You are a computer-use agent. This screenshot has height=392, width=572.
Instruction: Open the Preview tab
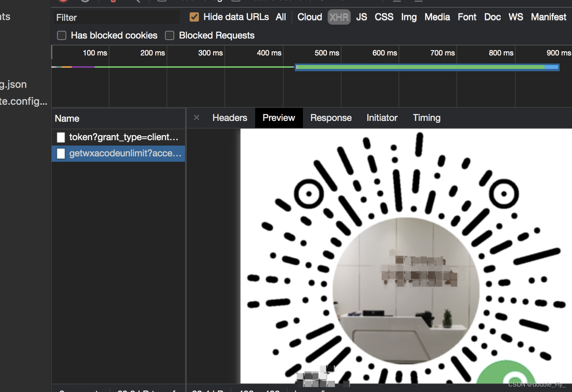point(279,118)
